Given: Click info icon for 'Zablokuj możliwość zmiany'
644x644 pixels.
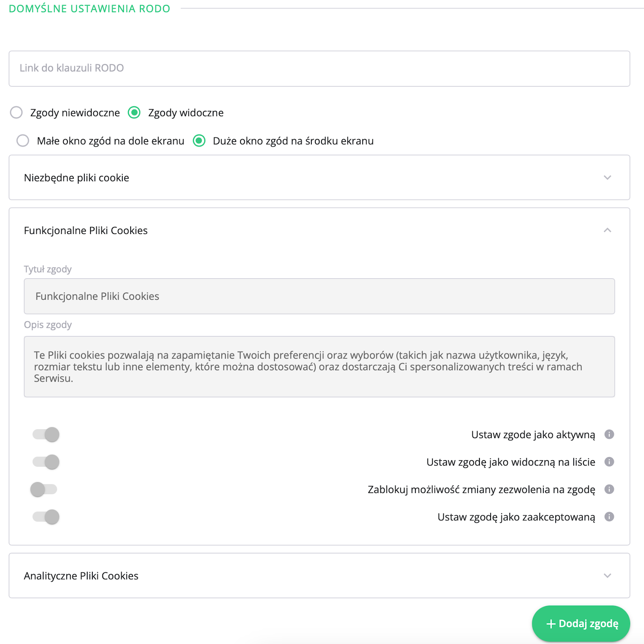Looking at the screenshot, I should 609,489.
